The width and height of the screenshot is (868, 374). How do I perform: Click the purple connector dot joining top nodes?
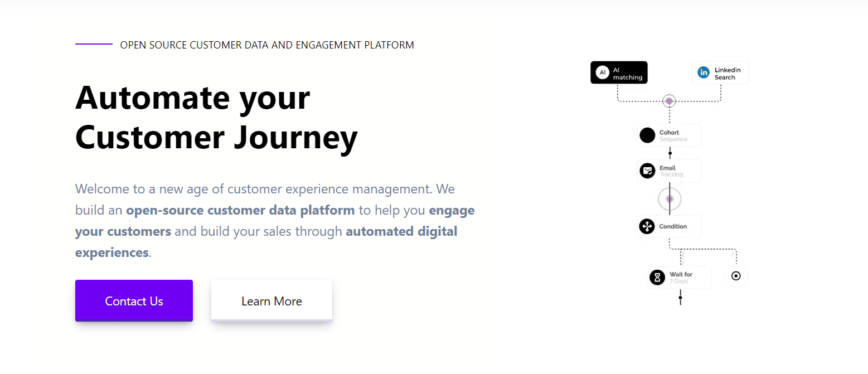[x=669, y=101]
